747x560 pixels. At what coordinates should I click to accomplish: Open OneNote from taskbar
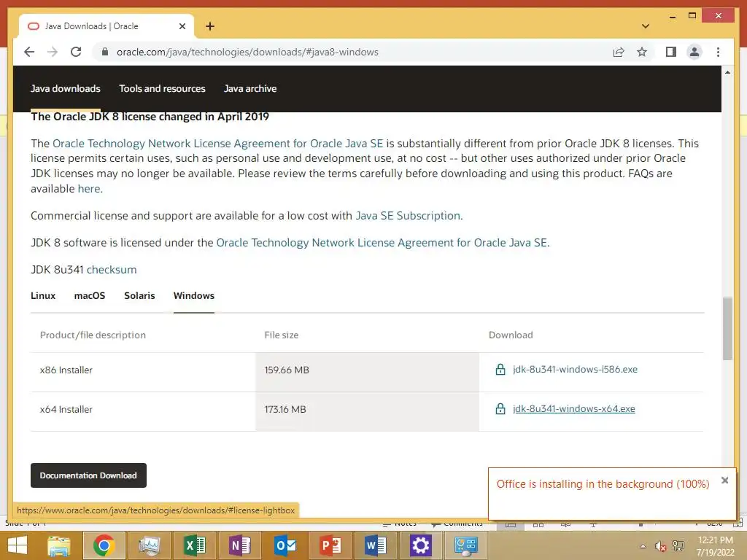[x=239, y=545]
